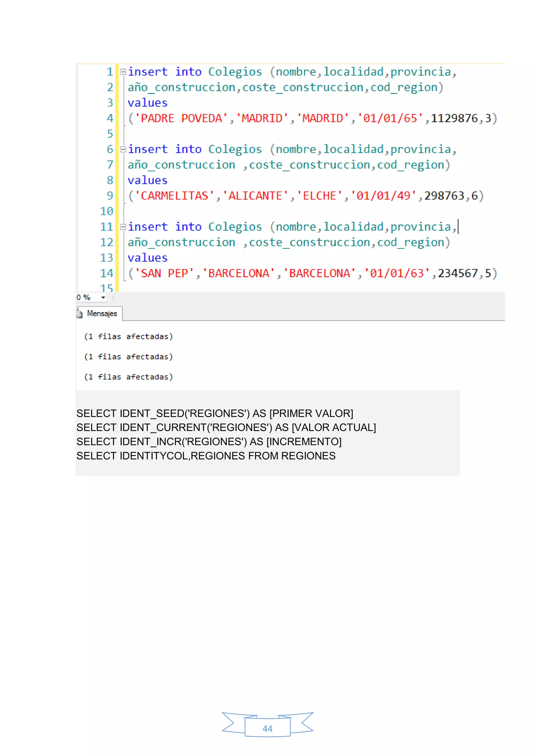Collapse the insert block at line 1
The width and height of the screenshot is (535, 756).
[x=123, y=72]
